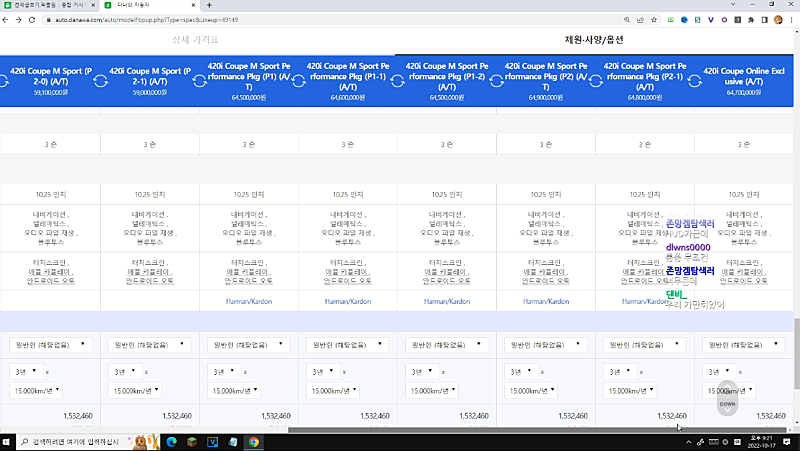Click the swap icon left of Performance Pkg (P2)
This screenshot has width=800, height=451.
pos(496,81)
